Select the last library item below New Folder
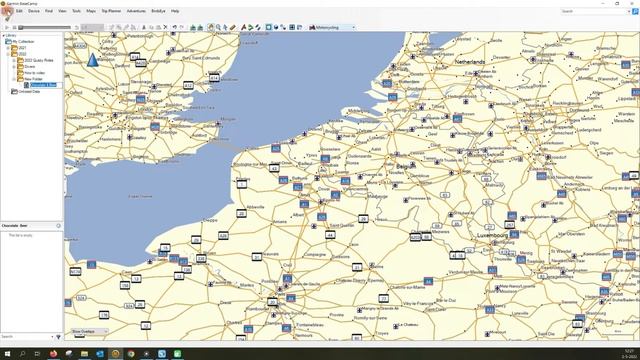640x360 pixels. point(29,91)
